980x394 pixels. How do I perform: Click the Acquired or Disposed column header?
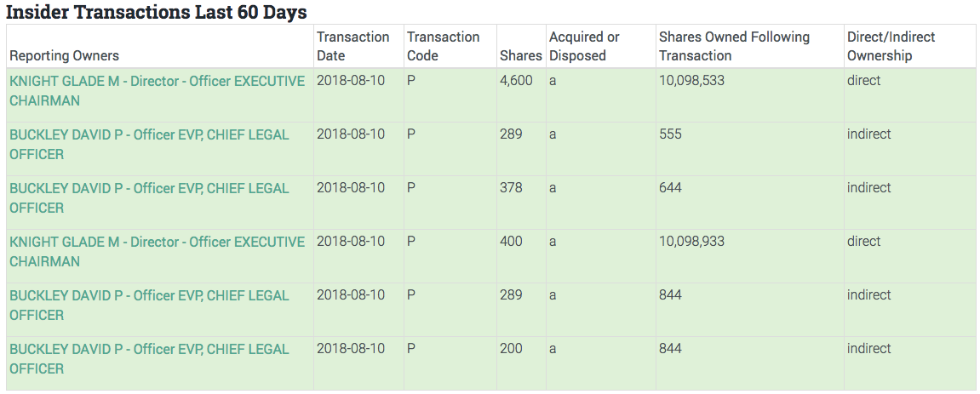tap(584, 47)
